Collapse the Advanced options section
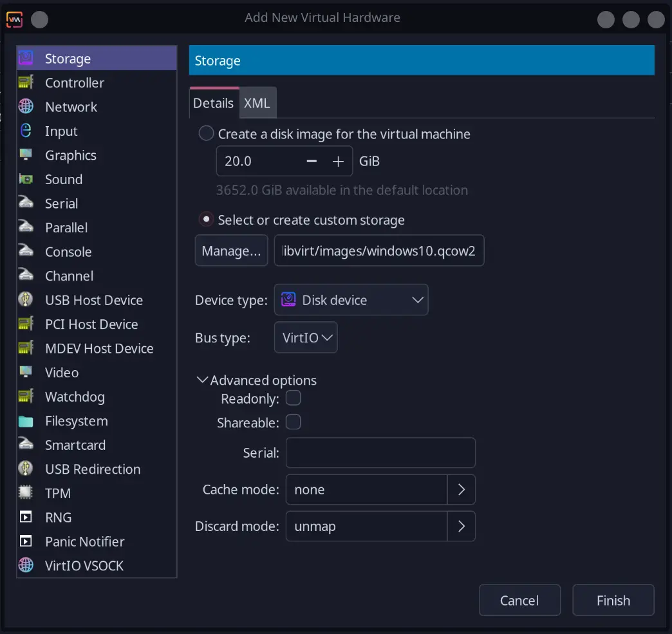This screenshot has width=672, height=634. point(203,380)
